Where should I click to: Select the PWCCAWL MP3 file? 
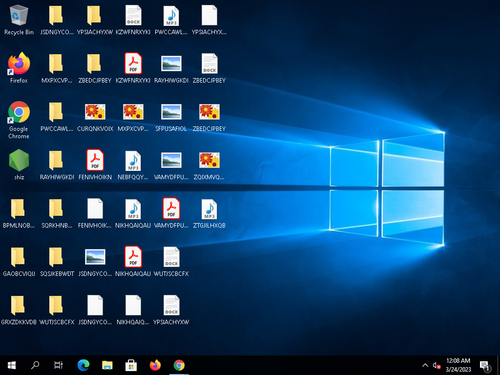click(x=171, y=19)
